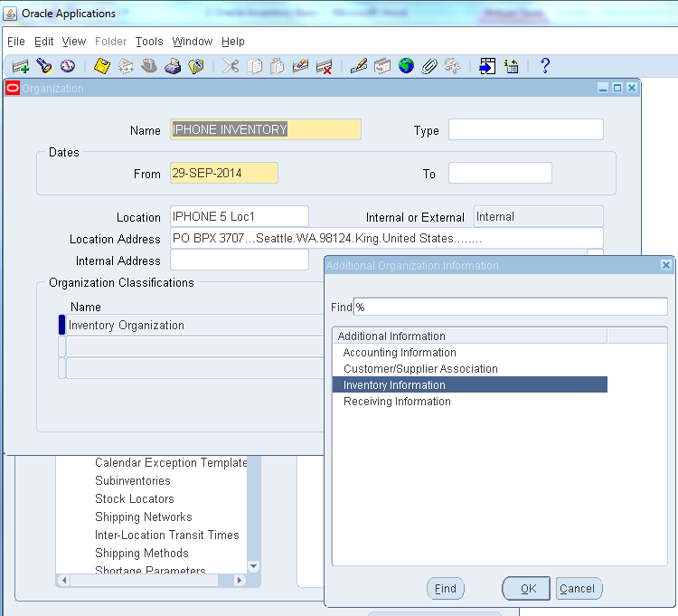Click the Edit Field pencil icon

click(359, 66)
